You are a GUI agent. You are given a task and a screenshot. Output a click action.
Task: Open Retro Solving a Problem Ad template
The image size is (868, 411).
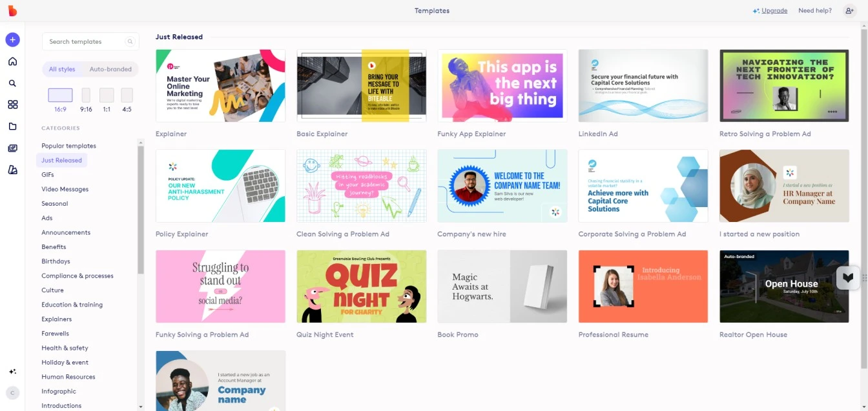click(x=784, y=86)
